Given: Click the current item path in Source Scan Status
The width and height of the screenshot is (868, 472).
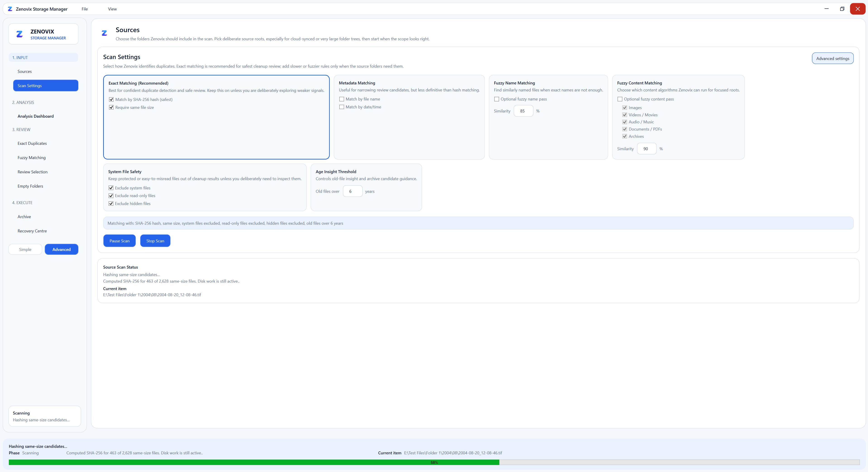Looking at the screenshot, I should click(x=152, y=295).
